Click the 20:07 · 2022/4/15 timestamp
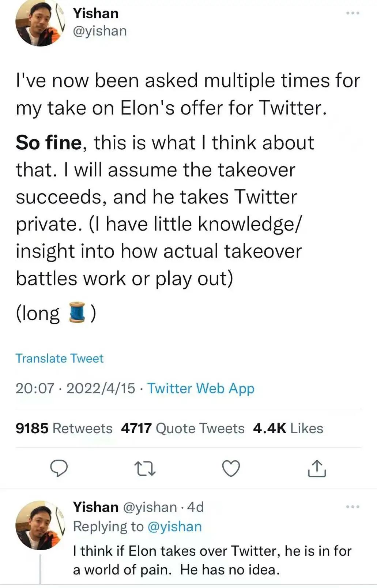 (75, 388)
